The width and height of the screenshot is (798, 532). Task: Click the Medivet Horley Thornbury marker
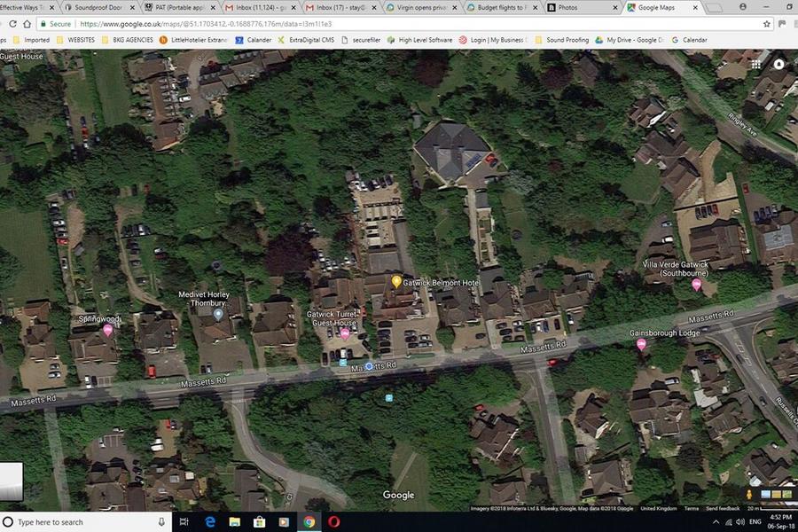click(218, 314)
